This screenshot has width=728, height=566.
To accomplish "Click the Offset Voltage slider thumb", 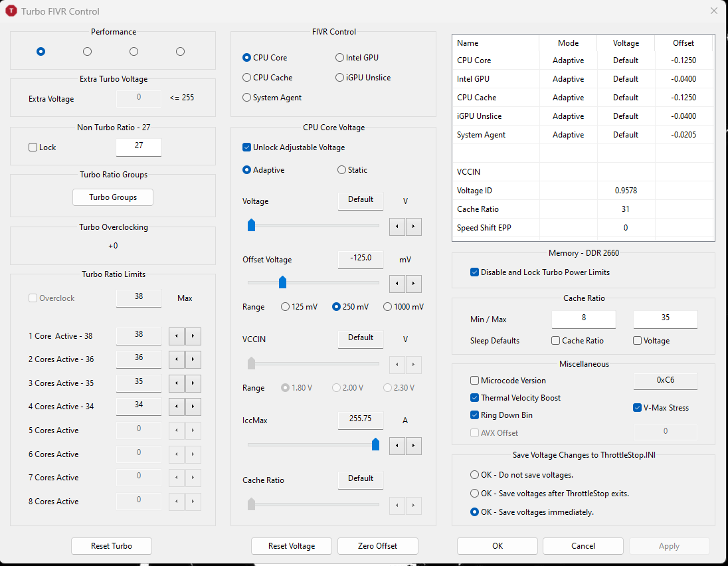I will pyautogui.click(x=282, y=282).
